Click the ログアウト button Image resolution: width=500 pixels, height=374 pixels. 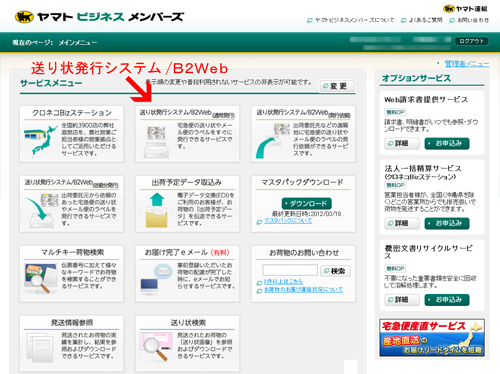pos(472,41)
